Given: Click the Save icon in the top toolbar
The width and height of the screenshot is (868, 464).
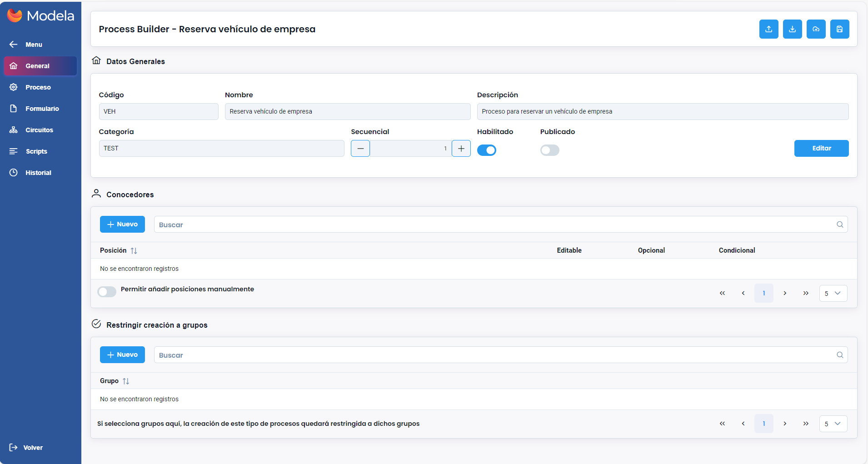Looking at the screenshot, I should coord(840,29).
